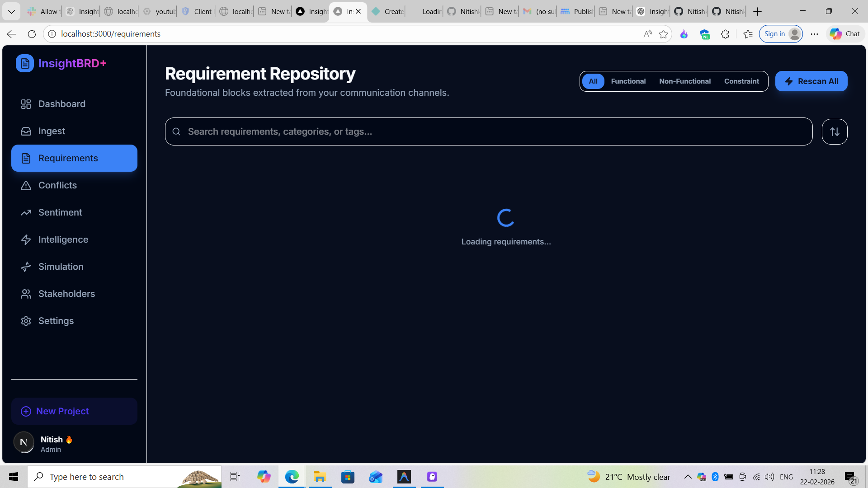Screen dimensions: 868x488
Task: Open the sort order icon beside search
Action: [x=834, y=131]
